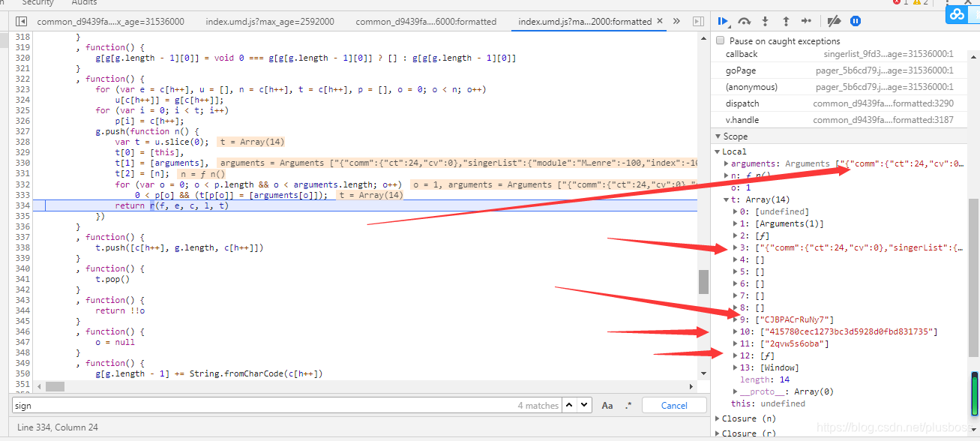Go to previous search match
The width and height of the screenshot is (980, 441).
569,405
